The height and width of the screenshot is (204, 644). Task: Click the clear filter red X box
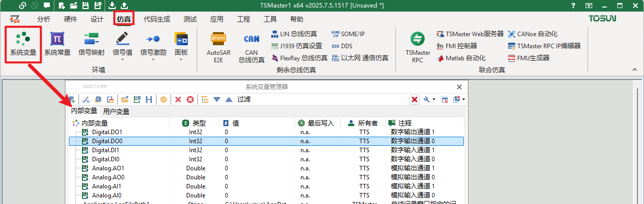[415, 99]
